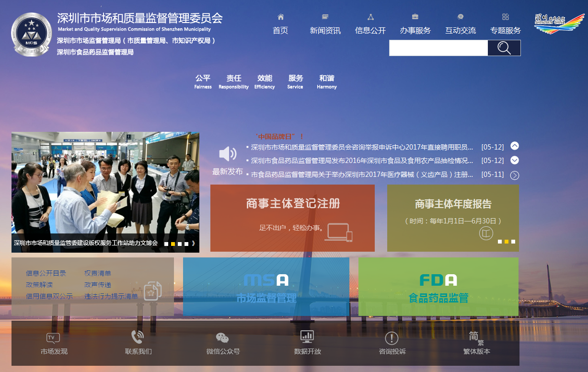Click the 办事服务 briefcase icon
This screenshot has width=588, height=372.
(x=415, y=17)
